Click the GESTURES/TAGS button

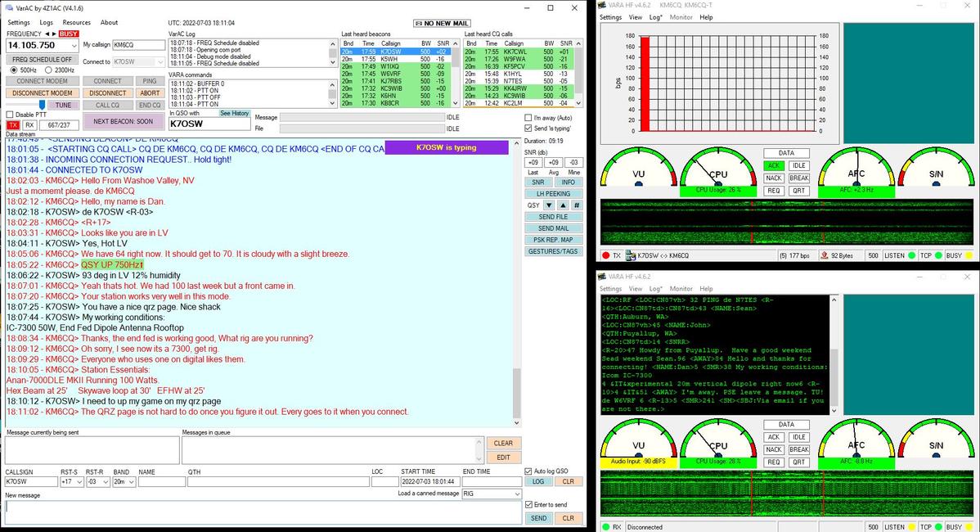coord(553,251)
